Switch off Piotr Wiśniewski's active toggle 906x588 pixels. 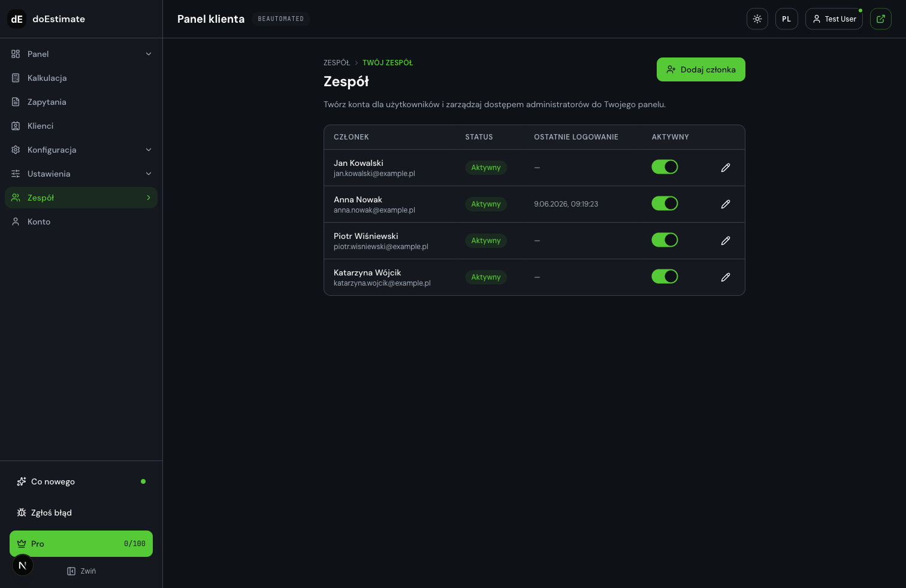pos(665,240)
